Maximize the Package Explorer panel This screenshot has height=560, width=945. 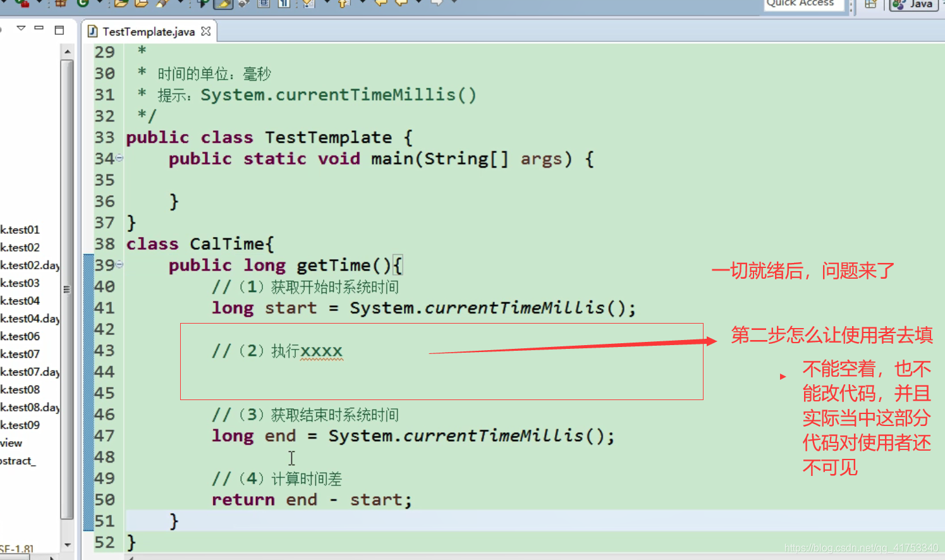pos(59,30)
